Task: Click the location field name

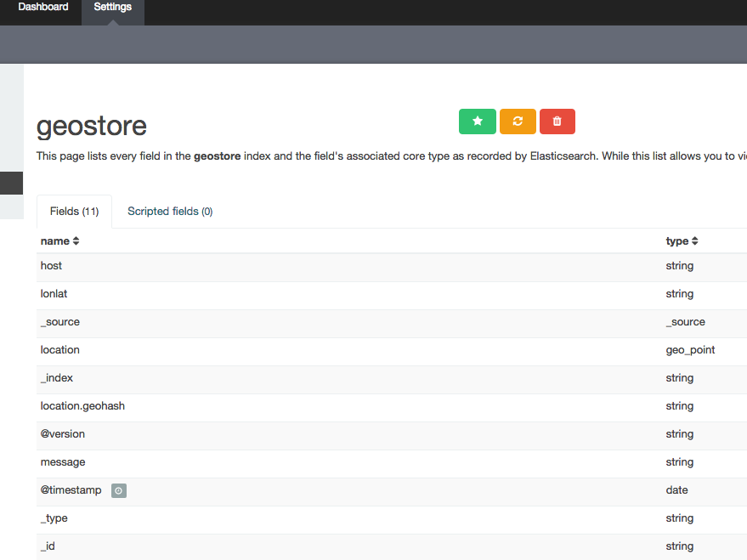Action: point(60,350)
